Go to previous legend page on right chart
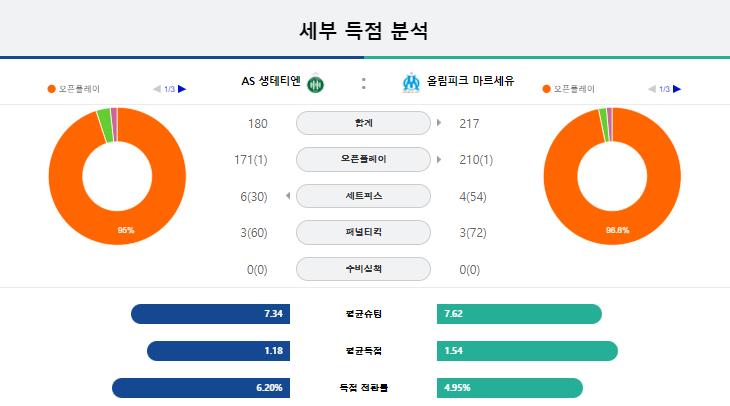This screenshot has width=730, height=406. [x=652, y=89]
